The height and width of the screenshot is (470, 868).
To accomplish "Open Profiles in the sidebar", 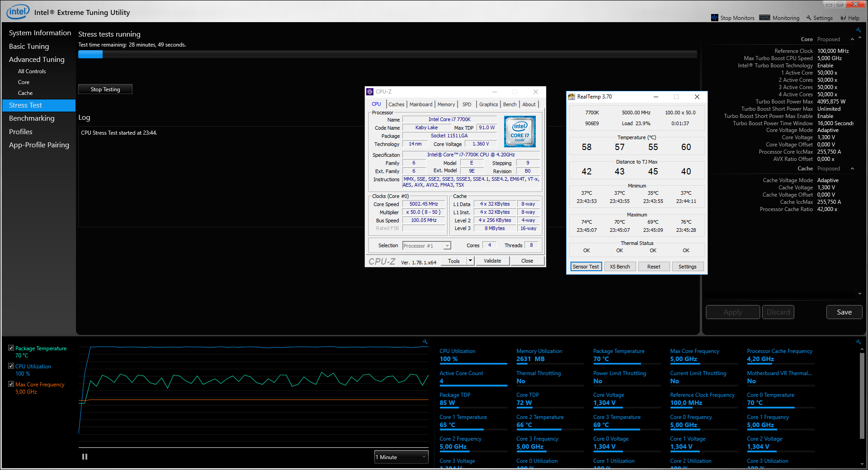I will point(21,132).
